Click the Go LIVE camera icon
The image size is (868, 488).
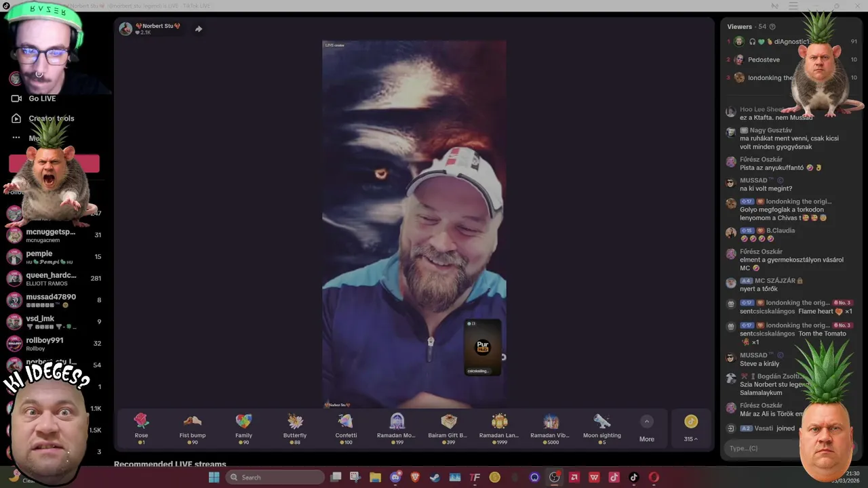(16, 98)
